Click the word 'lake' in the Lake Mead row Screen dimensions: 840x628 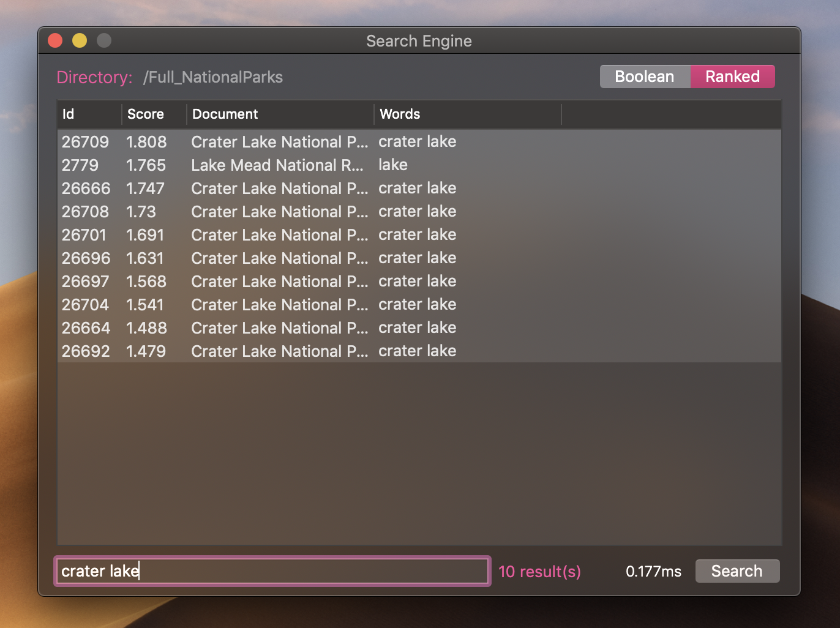[x=393, y=165]
